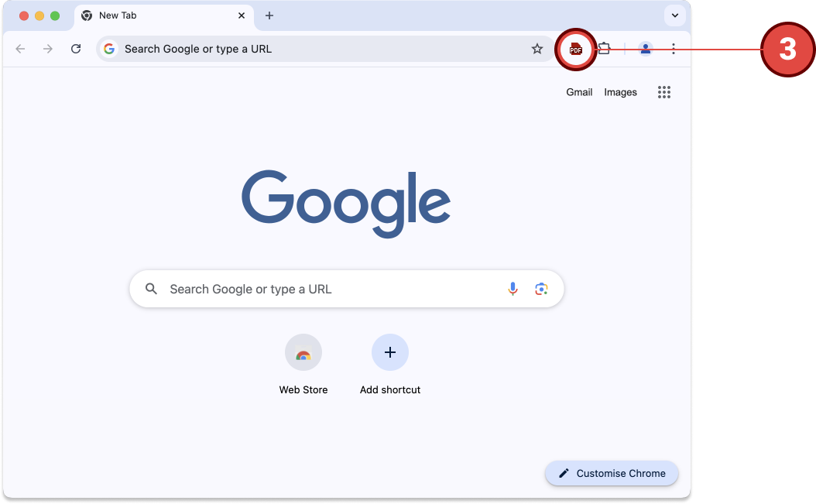The image size is (816, 504).
Task: Start voice search with the microphone icon
Action: (513, 289)
